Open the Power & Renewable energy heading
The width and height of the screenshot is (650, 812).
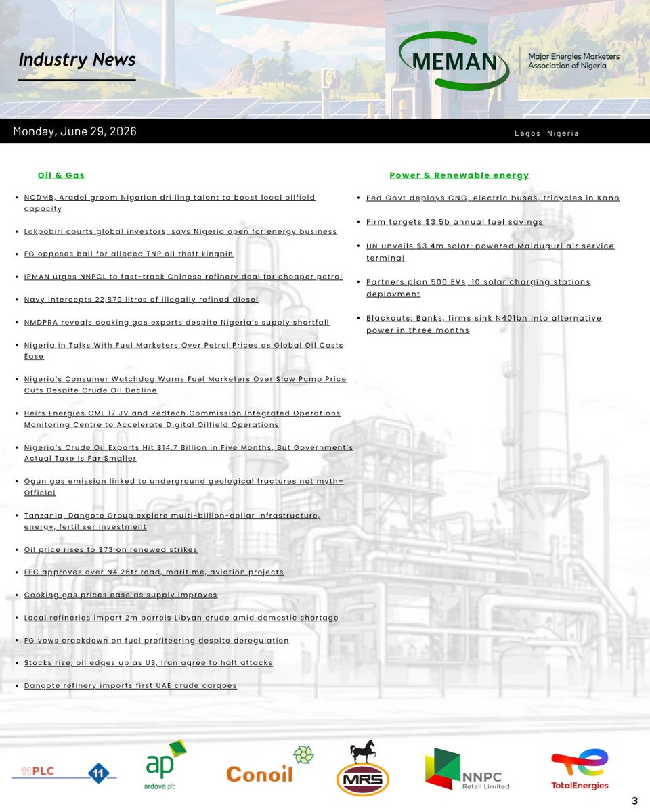coord(459,175)
